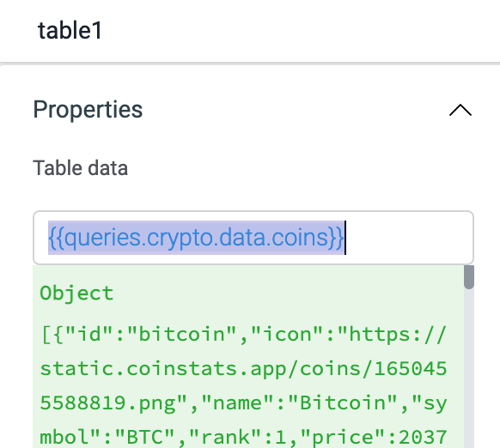Collapse the Properties section with the chevron
Screen dimensions: 500x448
460,110
